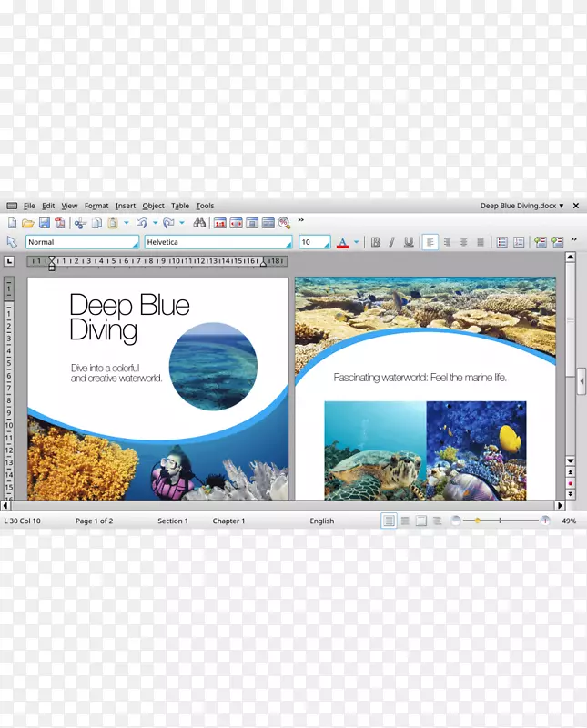587x728 pixels.
Task: Click the Export as PDF icon
Action: pyautogui.click(x=60, y=223)
